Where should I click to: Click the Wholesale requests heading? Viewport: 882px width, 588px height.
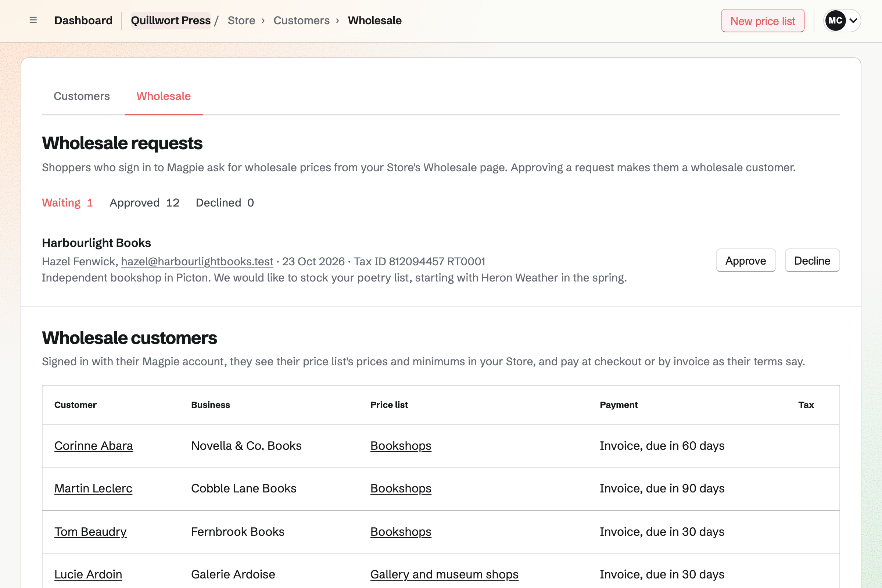coord(122,143)
